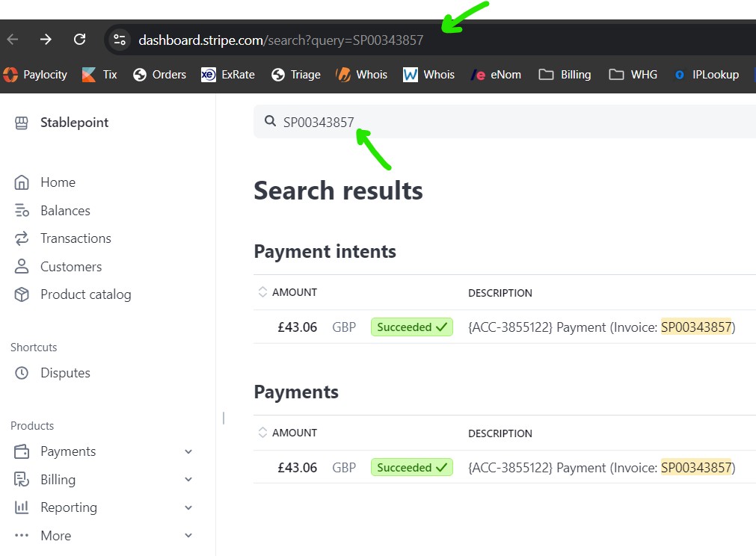Open the ExRate bookmark

tap(228, 75)
